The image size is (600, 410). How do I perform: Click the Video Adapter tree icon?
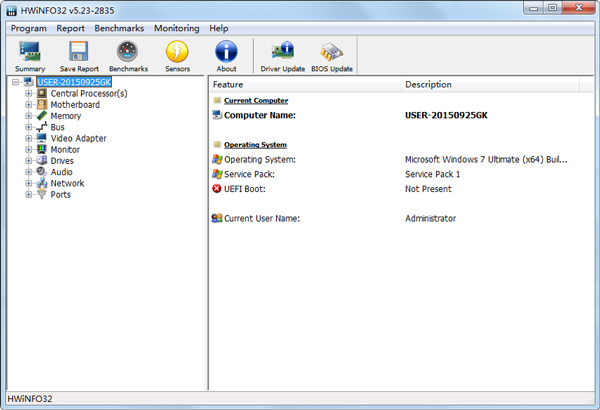(42, 138)
